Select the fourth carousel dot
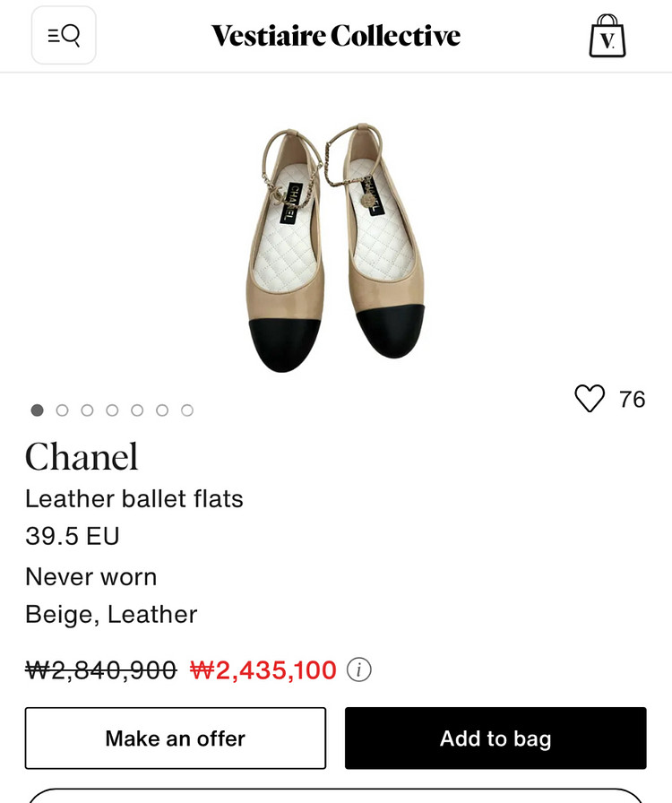 coord(112,410)
